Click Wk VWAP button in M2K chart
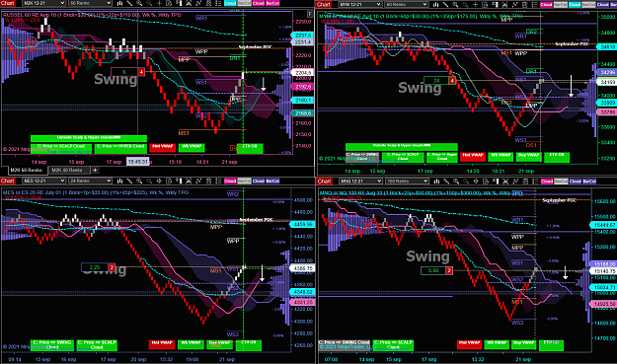This screenshot has width=617, height=364. tap(192, 147)
